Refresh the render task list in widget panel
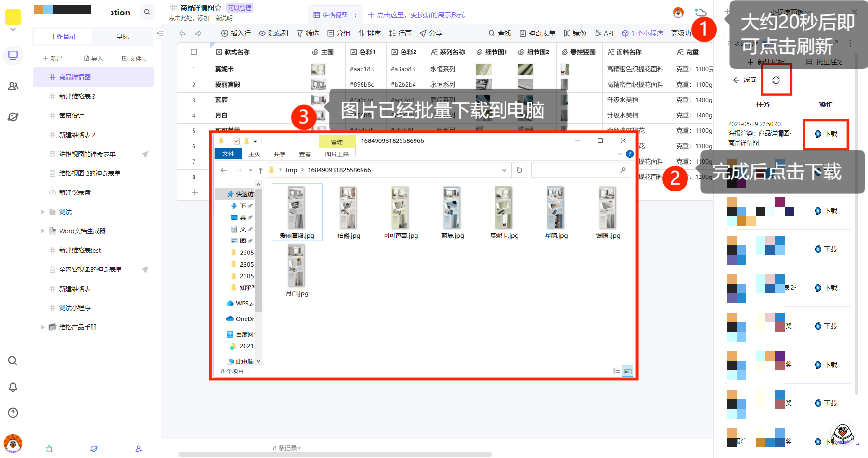 tap(776, 80)
